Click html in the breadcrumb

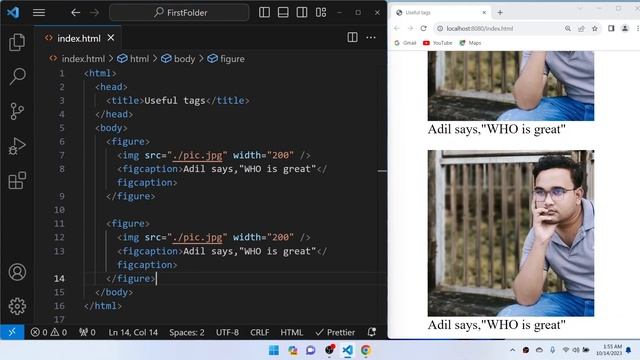(139, 59)
